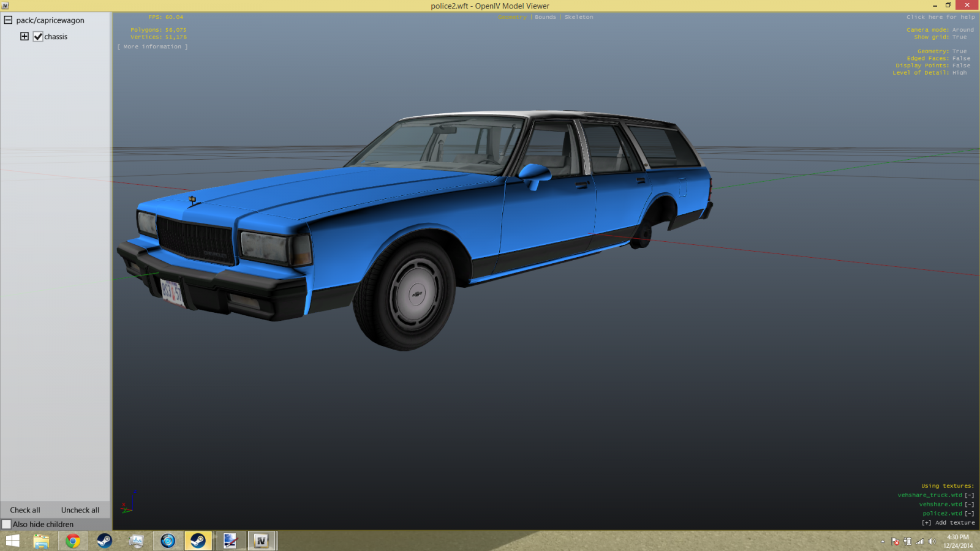Show hidden system tray icons

pos(883,541)
